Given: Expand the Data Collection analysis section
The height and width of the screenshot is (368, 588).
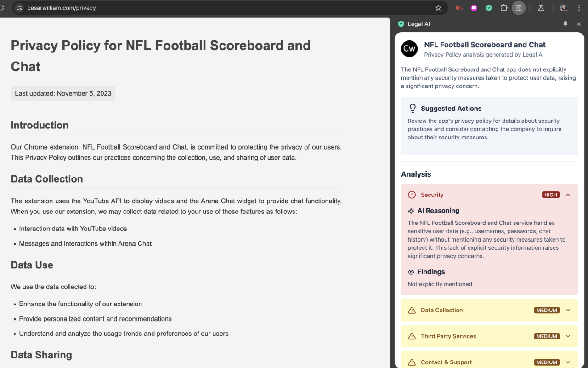Looking at the screenshot, I should (x=568, y=310).
